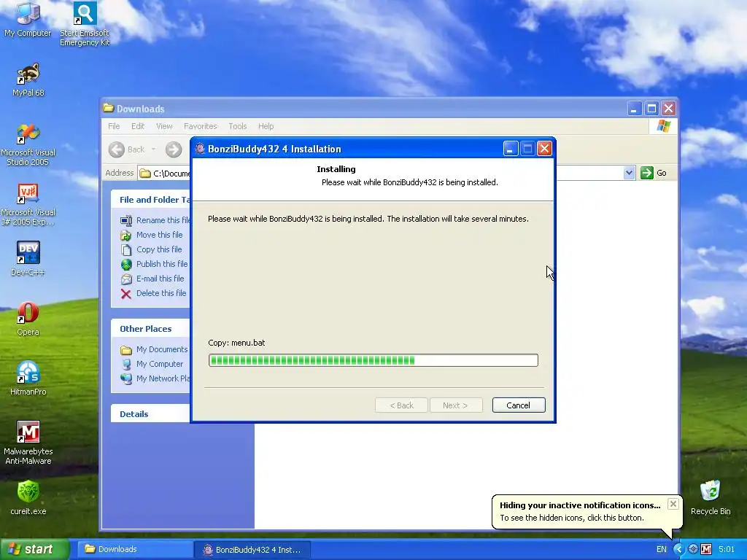Click Rename this file task link

pos(155,220)
